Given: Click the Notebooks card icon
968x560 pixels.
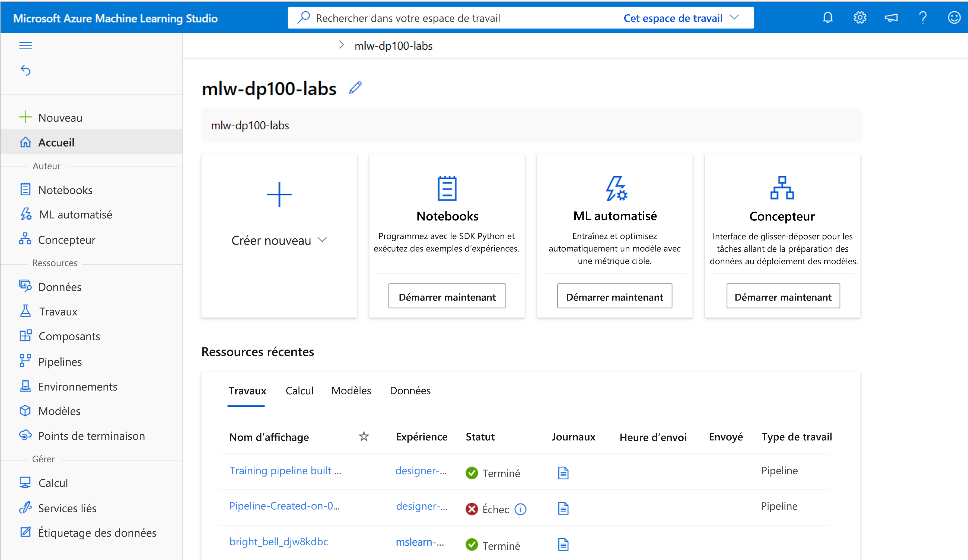Looking at the screenshot, I should 447,188.
